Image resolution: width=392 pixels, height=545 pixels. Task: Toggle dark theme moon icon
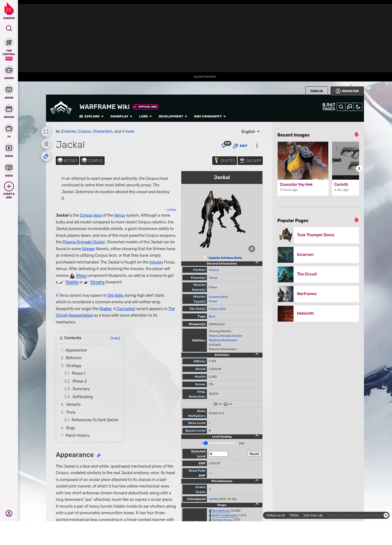[x=358, y=107]
